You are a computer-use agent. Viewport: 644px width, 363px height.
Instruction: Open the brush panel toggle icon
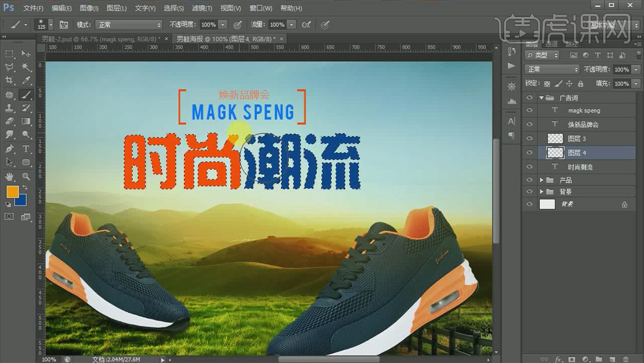pos(64,25)
